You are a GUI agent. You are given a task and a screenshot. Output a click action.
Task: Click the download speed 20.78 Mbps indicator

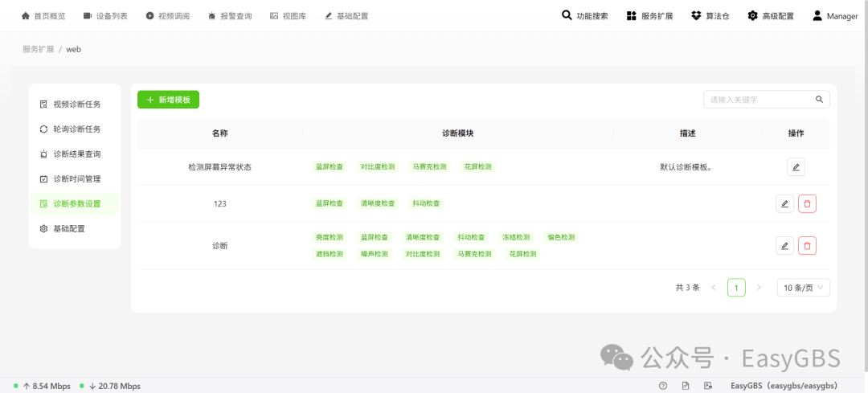(114, 386)
